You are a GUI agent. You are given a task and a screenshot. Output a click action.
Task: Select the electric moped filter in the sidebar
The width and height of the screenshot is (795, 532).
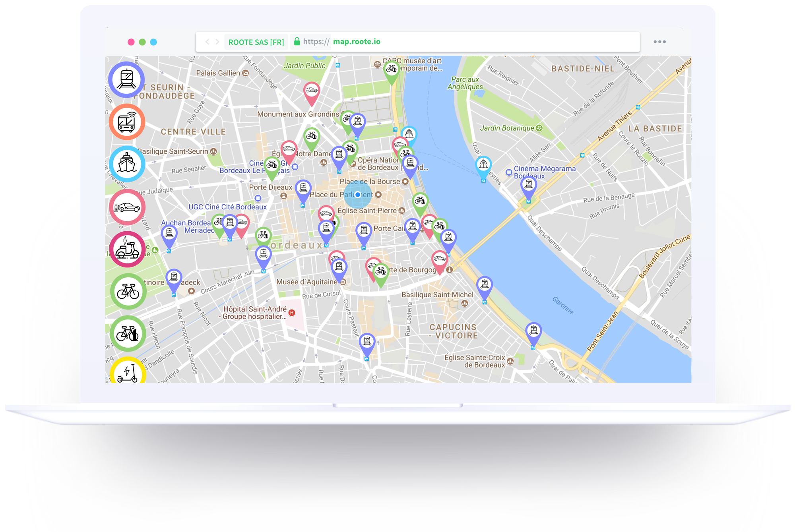[x=127, y=250]
